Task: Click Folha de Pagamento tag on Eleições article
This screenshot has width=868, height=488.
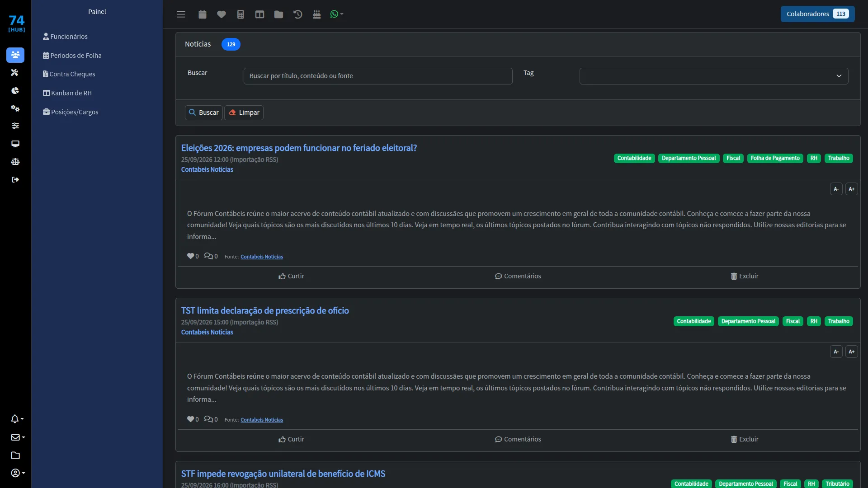Action: point(775,158)
